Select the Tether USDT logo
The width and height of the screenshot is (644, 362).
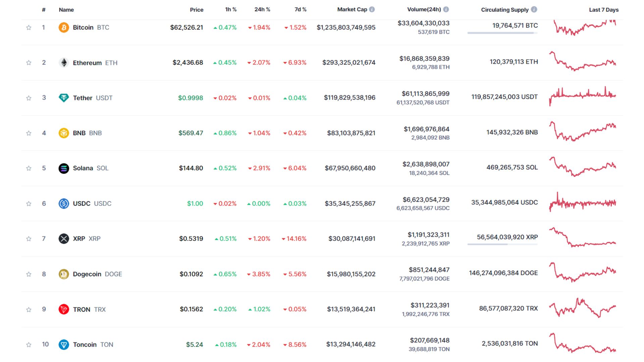64,98
